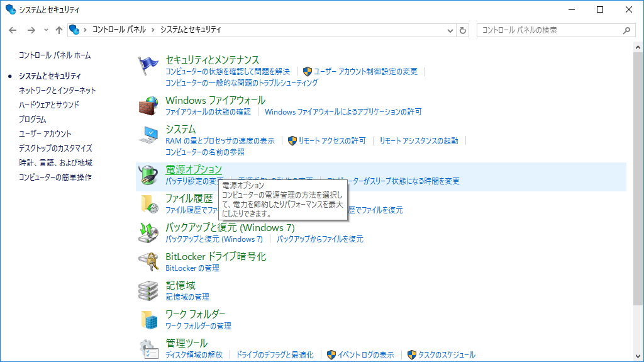Click ファイアウォールの状態の確認
644x362 pixels.
(208, 112)
